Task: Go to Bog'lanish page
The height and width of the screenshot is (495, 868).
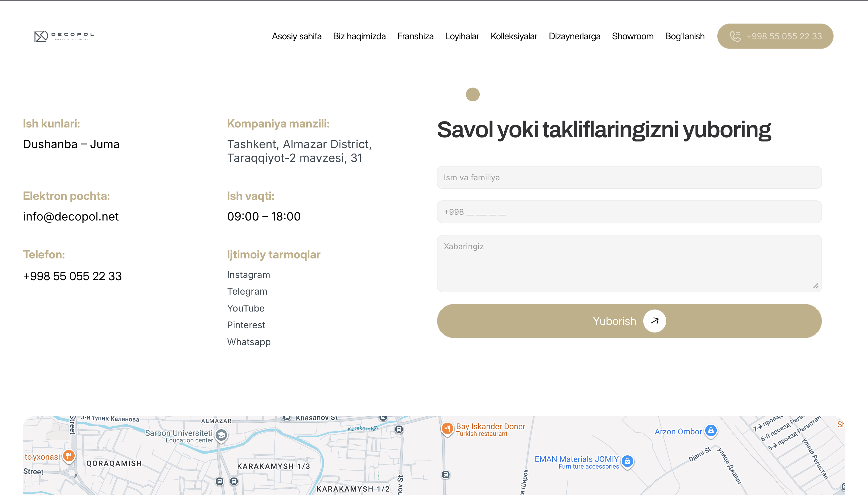Action: [x=685, y=36]
